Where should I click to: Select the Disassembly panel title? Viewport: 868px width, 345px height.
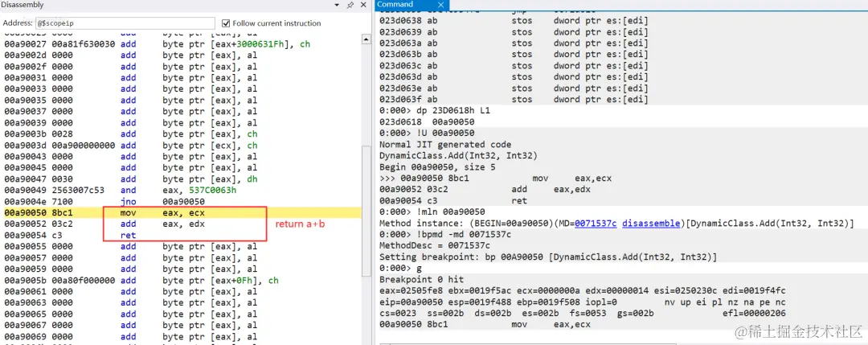point(23,5)
